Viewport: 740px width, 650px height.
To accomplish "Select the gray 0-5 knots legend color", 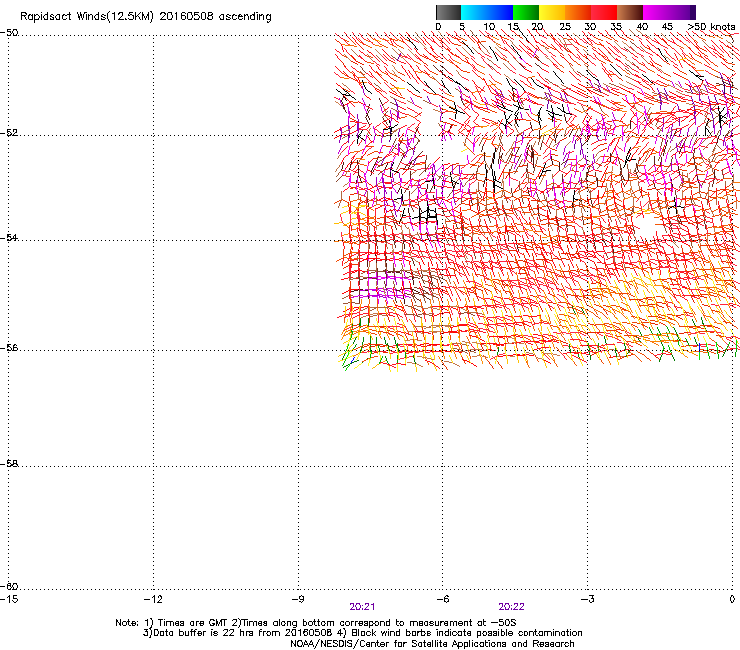I will (x=448, y=12).
